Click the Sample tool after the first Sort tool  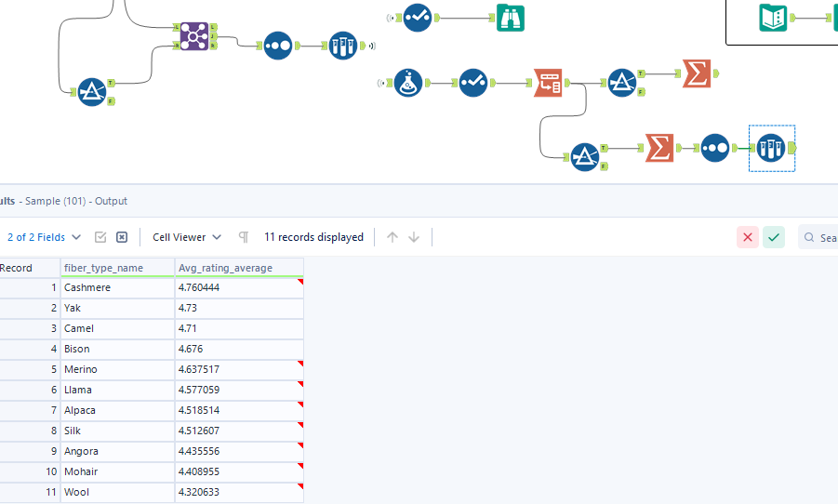tap(343, 46)
